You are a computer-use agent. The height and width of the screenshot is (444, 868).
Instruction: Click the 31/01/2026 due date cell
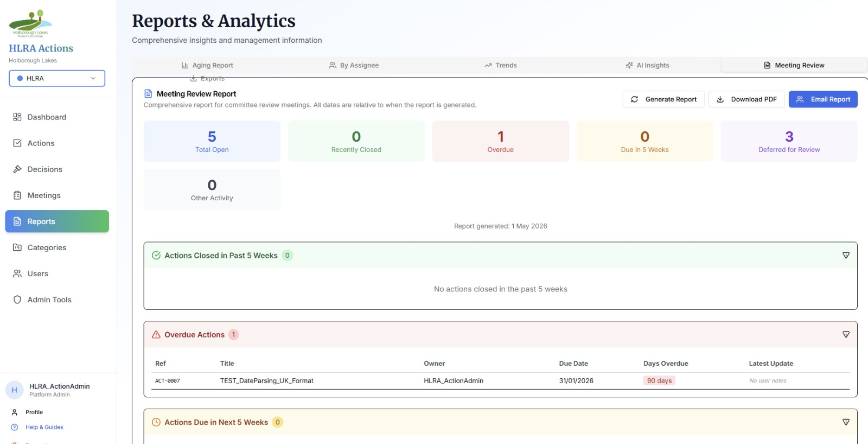tap(576, 381)
